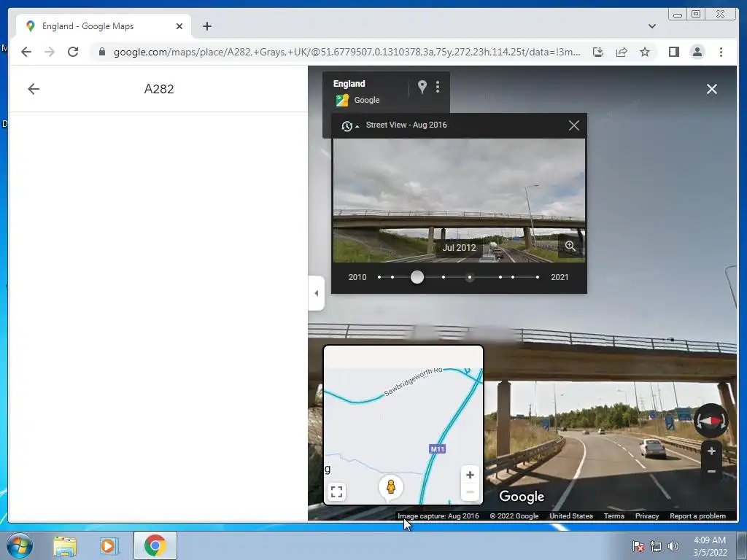
Task: Select the Jul 2012 slider handle
Action: (x=417, y=277)
